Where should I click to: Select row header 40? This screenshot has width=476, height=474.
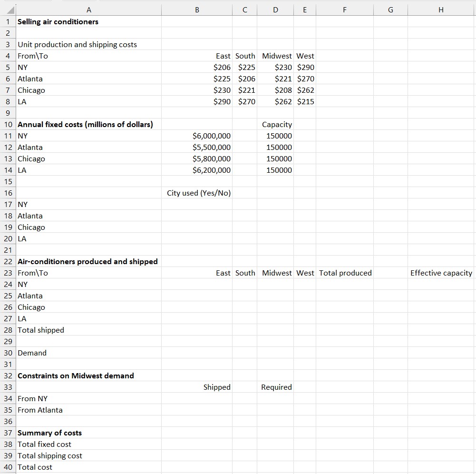click(8, 467)
